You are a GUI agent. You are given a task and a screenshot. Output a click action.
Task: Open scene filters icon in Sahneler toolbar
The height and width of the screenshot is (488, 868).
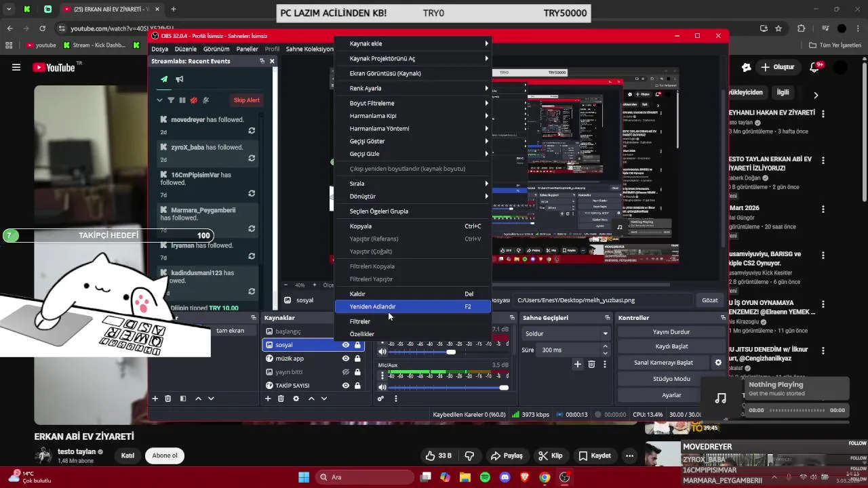(x=183, y=399)
